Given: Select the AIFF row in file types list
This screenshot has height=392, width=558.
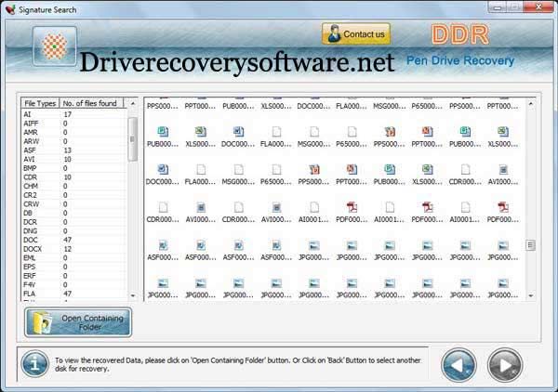Looking at the screenshot, I should point(73,124).
